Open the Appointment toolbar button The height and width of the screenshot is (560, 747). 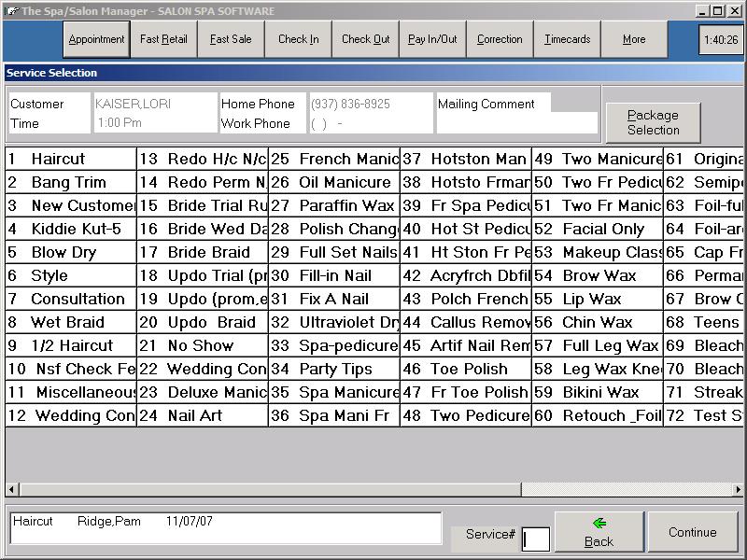point(96,39)
